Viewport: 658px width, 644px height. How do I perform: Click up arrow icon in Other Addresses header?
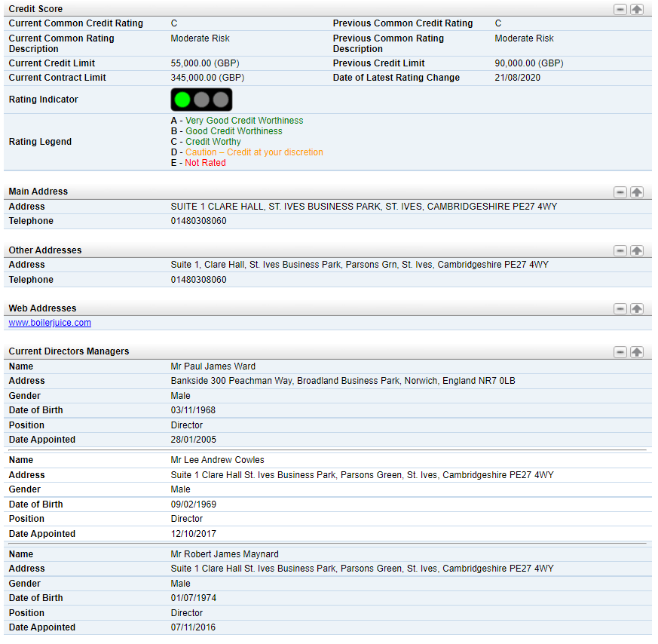pos(637,250)
